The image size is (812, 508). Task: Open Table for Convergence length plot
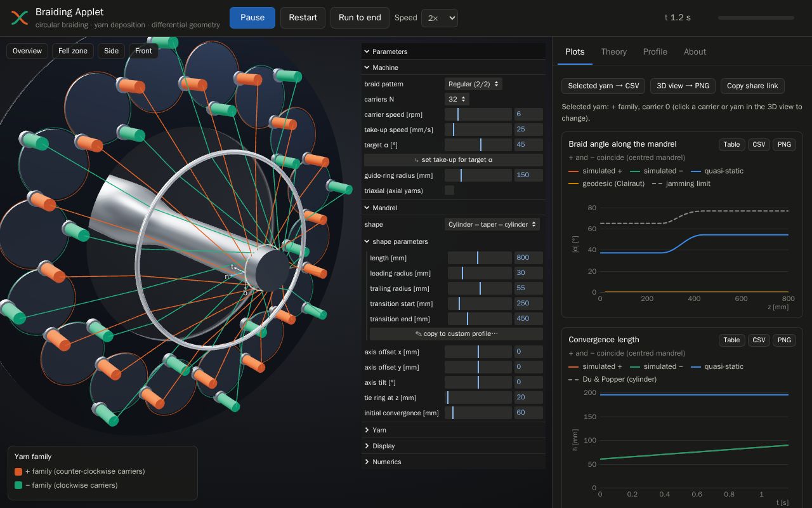[731, 340]
